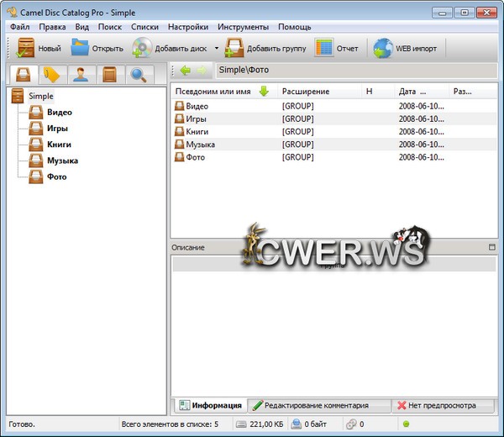Switch to the catalog tree sidebar tab

coord(24,74)
